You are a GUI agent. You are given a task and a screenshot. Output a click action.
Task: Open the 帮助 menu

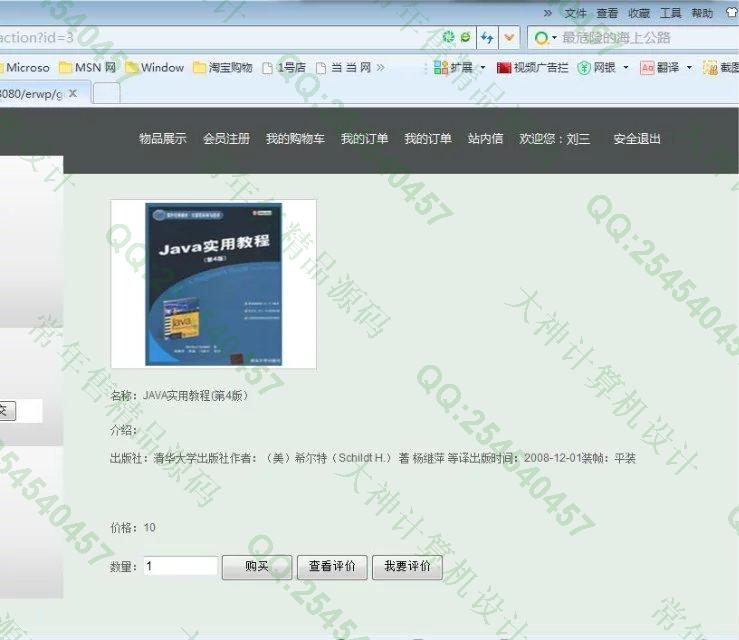[702, 13]
